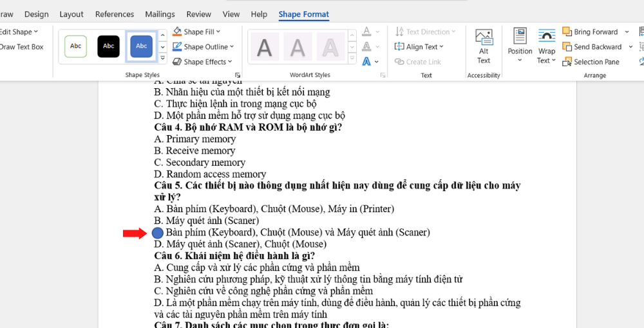Select the white Abc shape style
This screenshot has height=328, width=644.
tap(75, 46)
